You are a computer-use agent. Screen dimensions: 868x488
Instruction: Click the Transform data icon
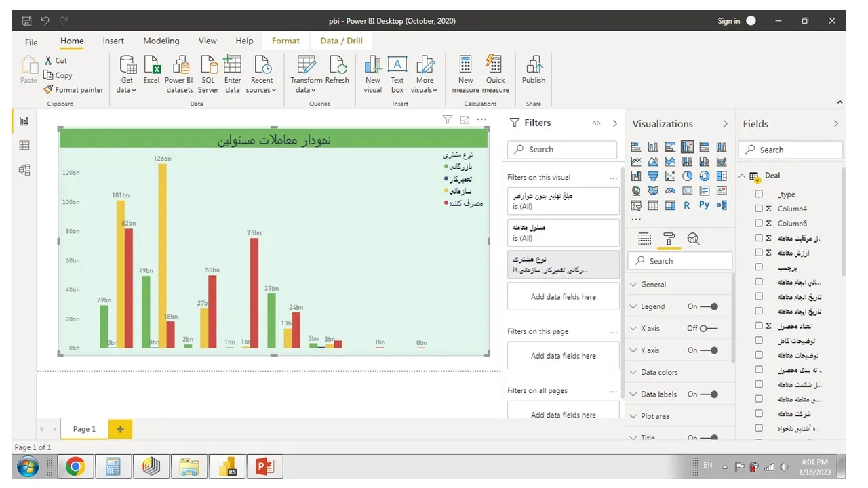307,66
